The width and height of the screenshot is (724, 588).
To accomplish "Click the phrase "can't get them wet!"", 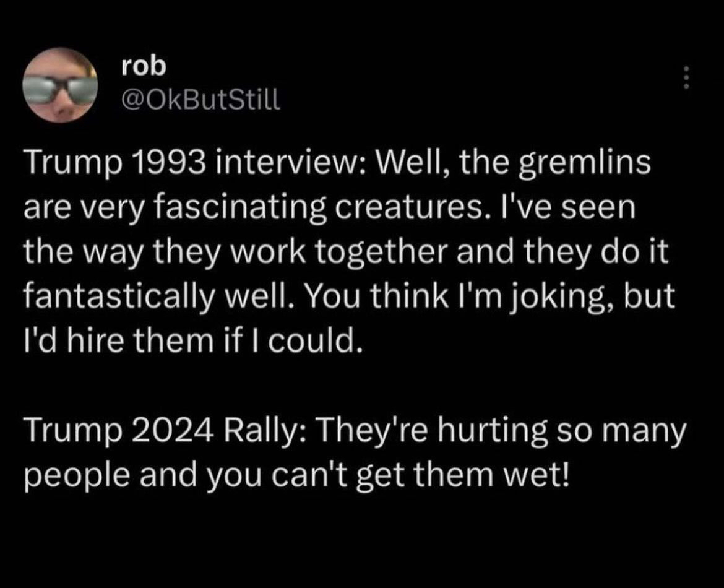I will pos(442,477).
